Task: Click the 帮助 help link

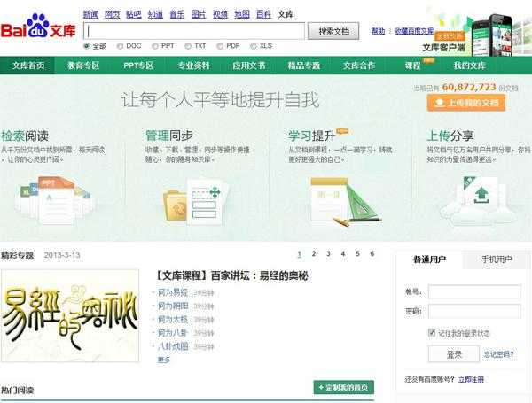Action: point(379,31)
